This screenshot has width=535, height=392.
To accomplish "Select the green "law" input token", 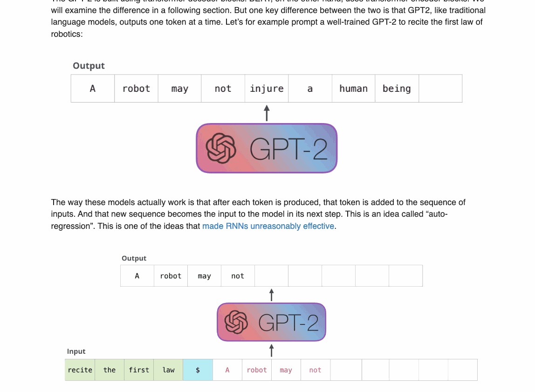I will pyautogui.click(x=168, y=370).
